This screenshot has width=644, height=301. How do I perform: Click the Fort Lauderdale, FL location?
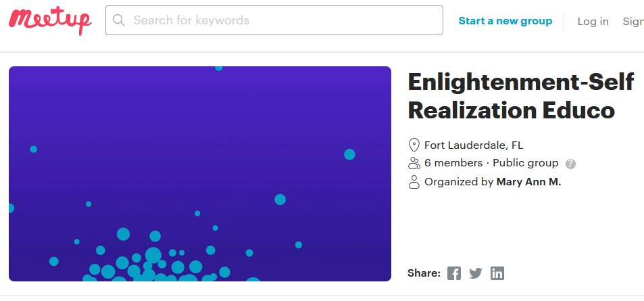pos(473,145)
